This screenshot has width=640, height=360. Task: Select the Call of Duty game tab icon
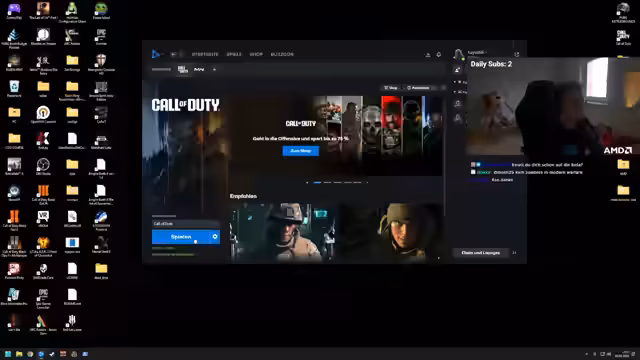[x=183, y=69]
